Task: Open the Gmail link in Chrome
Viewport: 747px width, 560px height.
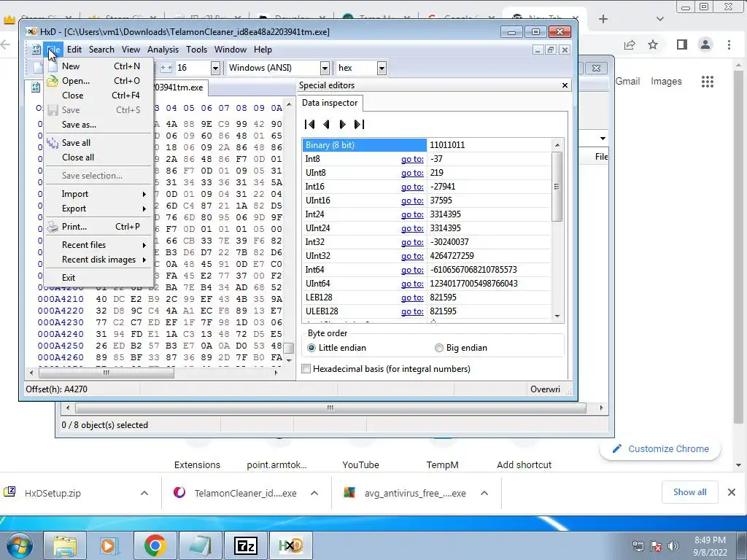Action: 627,82
